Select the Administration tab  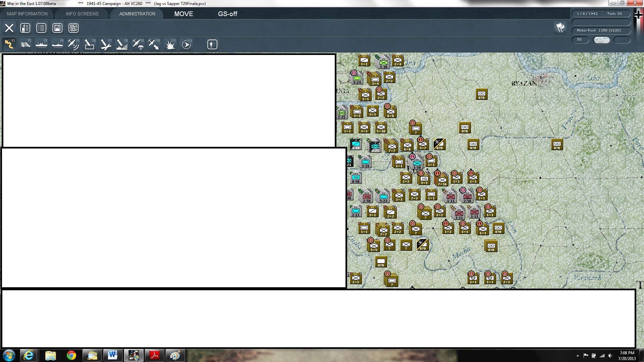137,14
